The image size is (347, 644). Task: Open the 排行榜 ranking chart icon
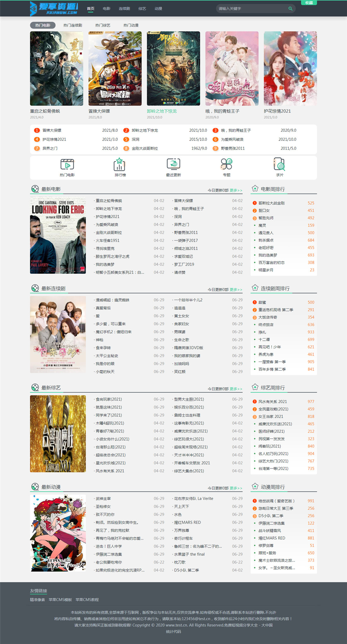tap(120, 165)
